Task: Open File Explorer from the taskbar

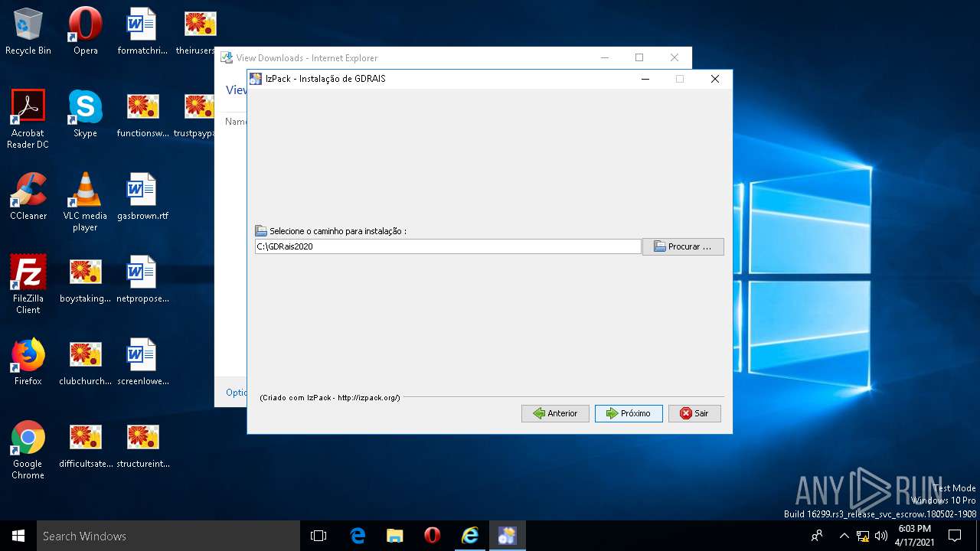Action: click(x=394, y=536)
